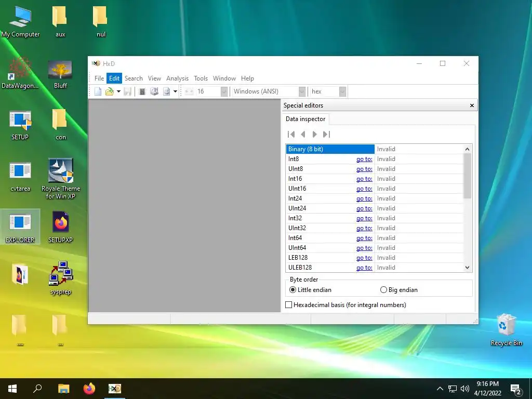The height and width of the screenshot is (399, 532).
Task: Click the go to link for UInt8
Action: click(364, 169)
